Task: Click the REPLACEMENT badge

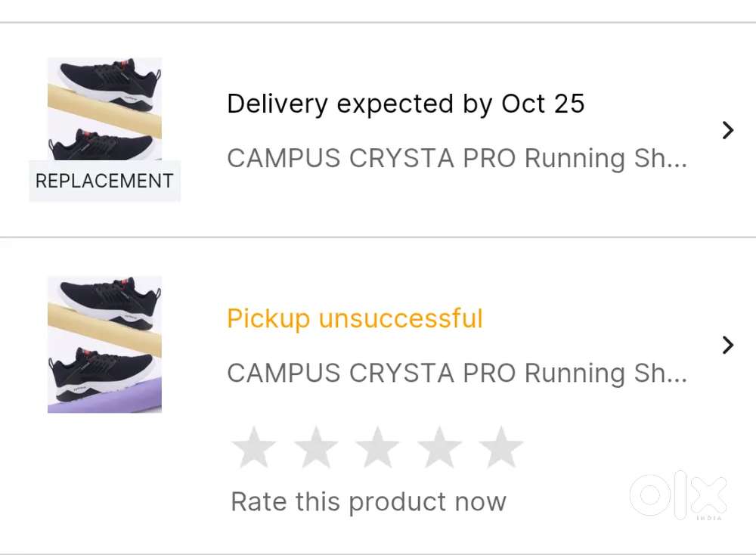Action: 104,181
